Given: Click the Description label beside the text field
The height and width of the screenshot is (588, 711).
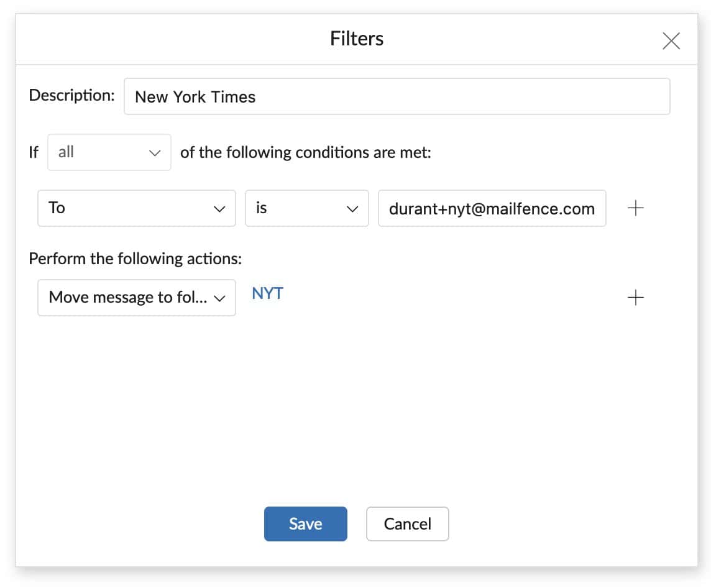Looking at the screenshot, I should (x=71, y=95).
